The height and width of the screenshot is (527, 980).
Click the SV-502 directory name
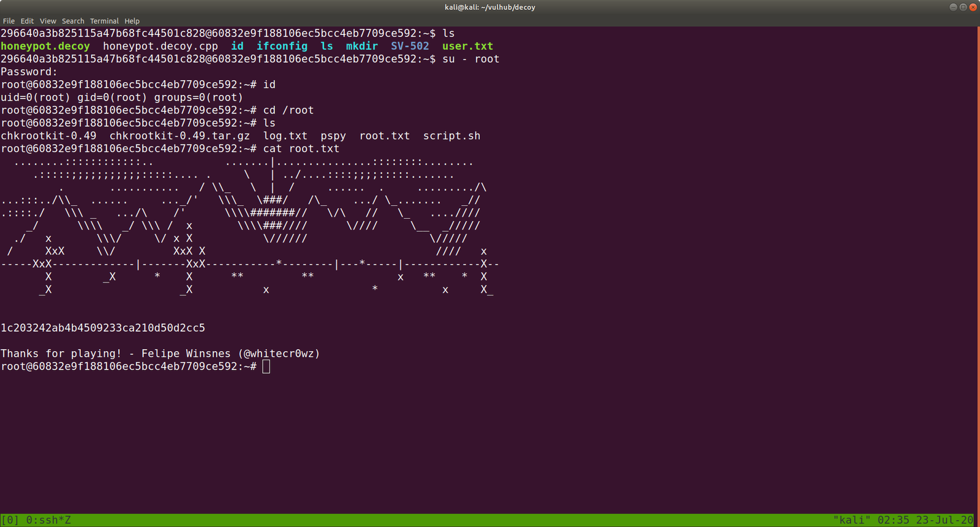click(x=410, y=46)
